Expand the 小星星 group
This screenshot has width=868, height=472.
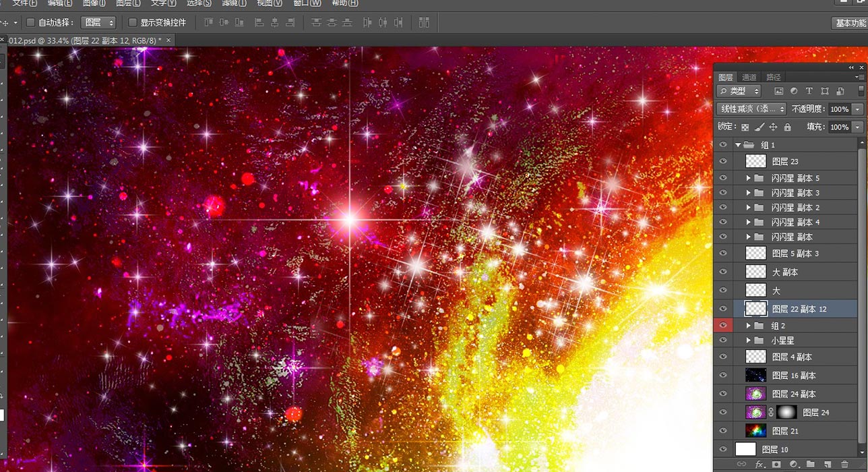748,341
